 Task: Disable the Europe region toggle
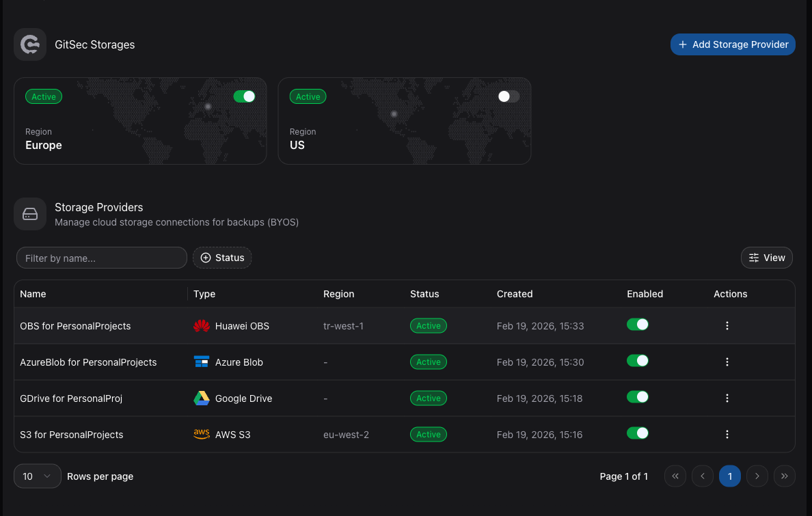[244, 96]
